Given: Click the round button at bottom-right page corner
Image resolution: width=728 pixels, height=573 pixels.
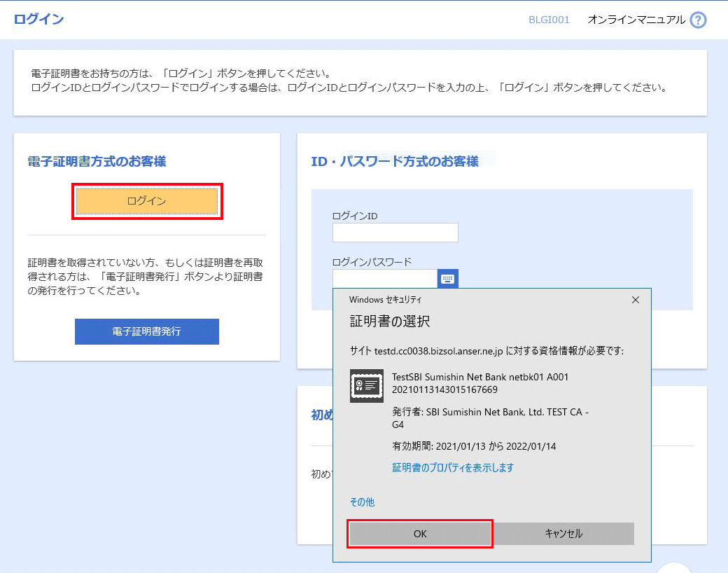Looking at the screenshot, I should point(674,567).
